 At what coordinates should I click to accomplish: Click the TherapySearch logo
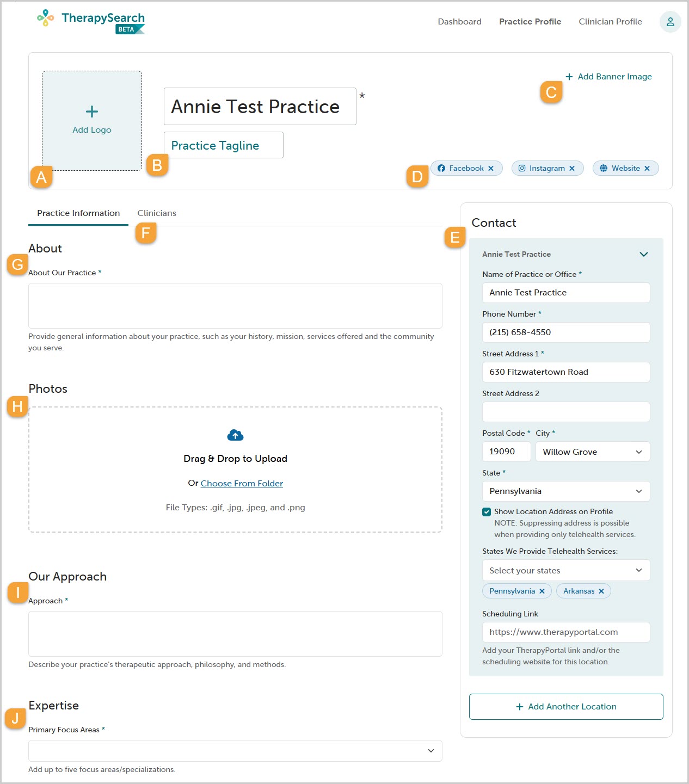(91, 22)
